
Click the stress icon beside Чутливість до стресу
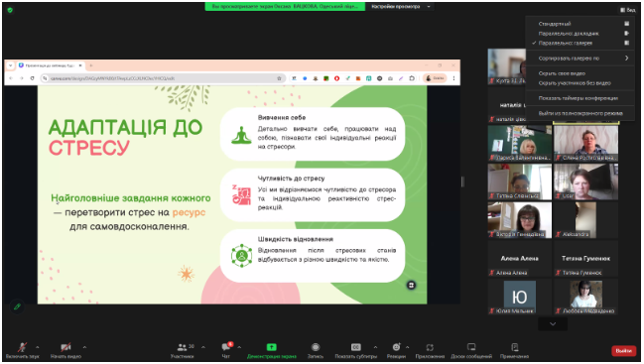[241, 194]
